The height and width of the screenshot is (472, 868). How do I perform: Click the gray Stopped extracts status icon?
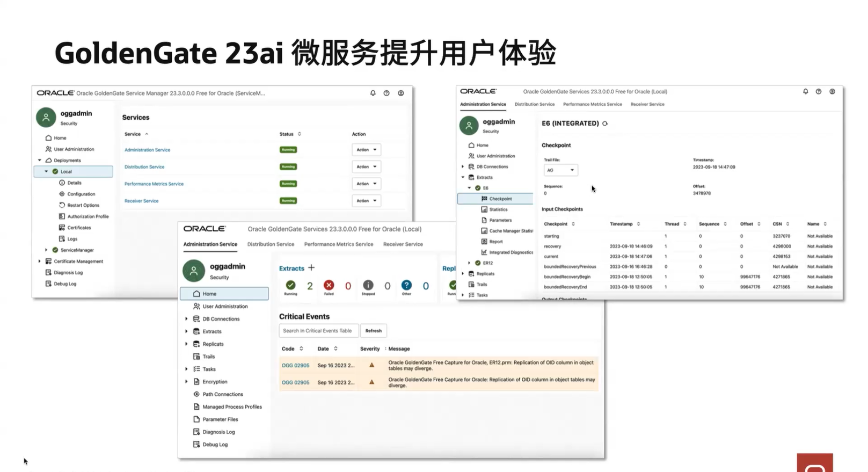[368, 285]
